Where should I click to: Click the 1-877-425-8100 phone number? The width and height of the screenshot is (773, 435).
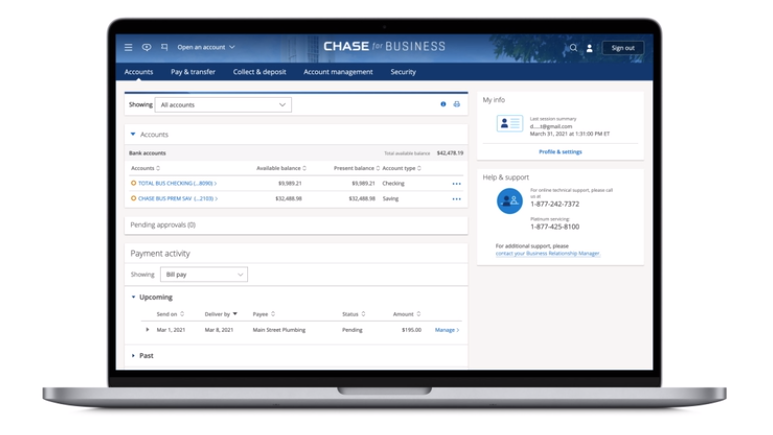tap(555, 227)
